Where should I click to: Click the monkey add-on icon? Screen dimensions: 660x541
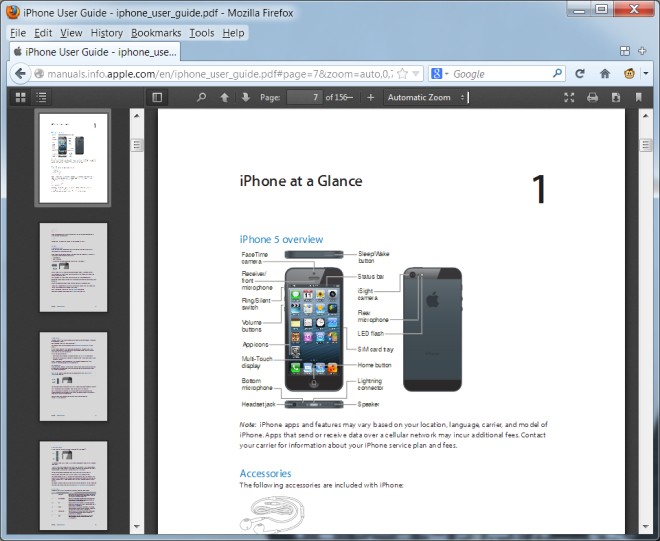[629, 74]
